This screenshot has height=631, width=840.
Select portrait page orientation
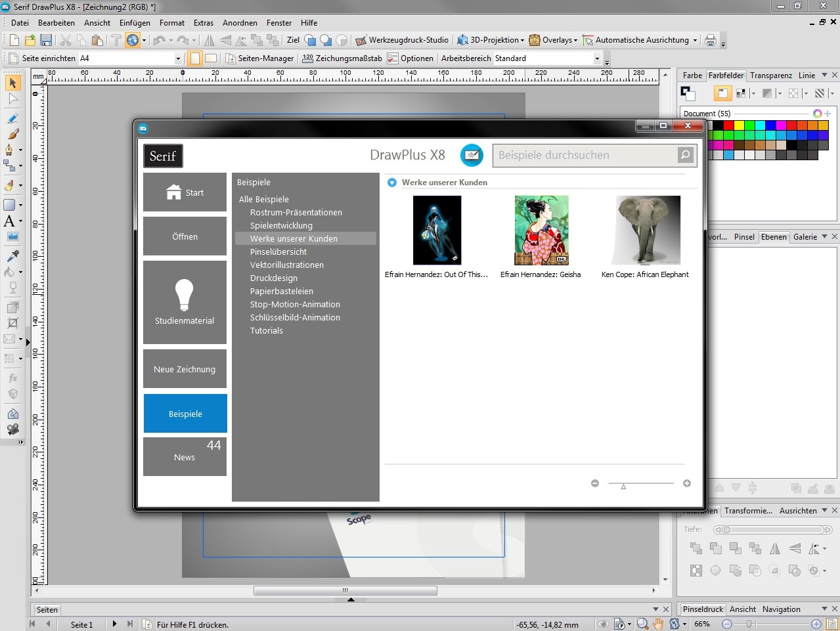coord(194,58)
